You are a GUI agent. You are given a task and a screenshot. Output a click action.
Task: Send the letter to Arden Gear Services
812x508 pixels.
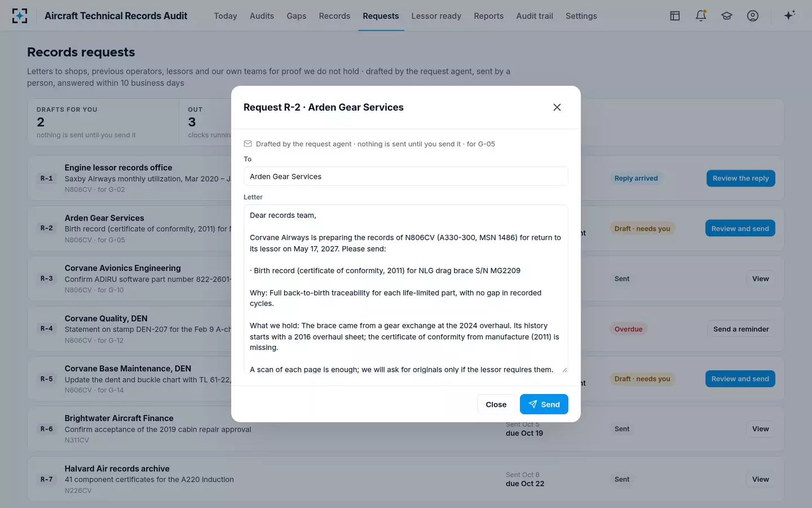click(x=544, y=404)
